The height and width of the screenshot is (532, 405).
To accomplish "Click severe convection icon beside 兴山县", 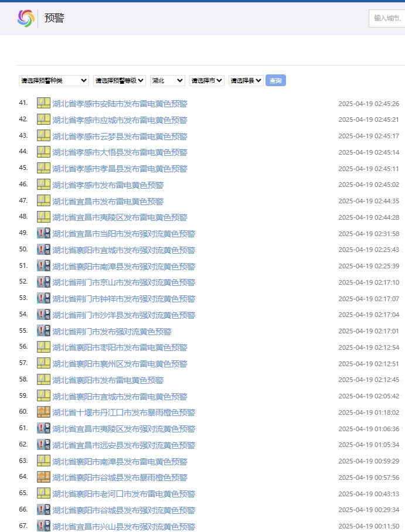I will (x=43, y=526).
